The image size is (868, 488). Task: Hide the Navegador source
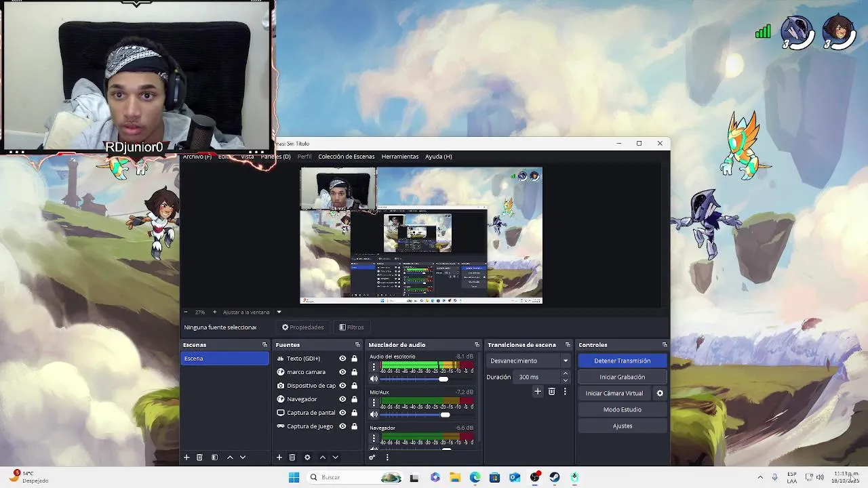point(342,399)
